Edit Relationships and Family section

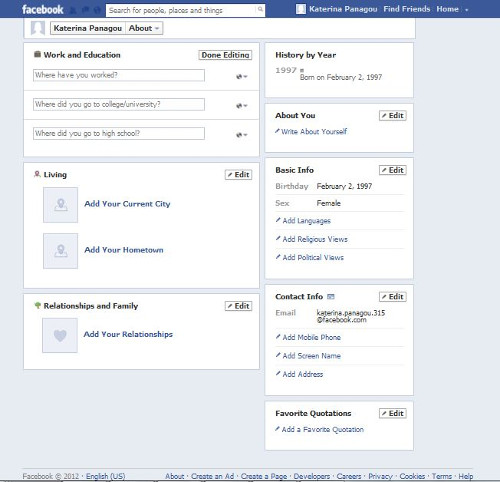(239, 306)
